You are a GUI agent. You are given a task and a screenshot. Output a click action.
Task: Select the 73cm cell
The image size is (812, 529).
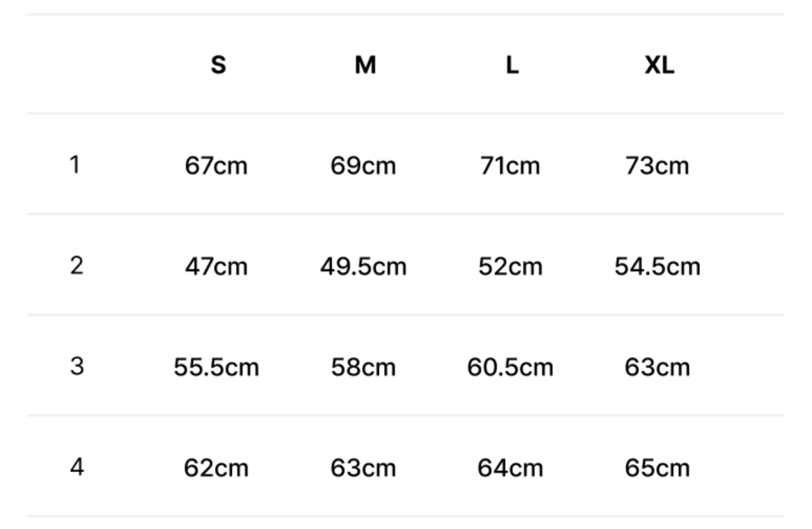tap(657, 166)
